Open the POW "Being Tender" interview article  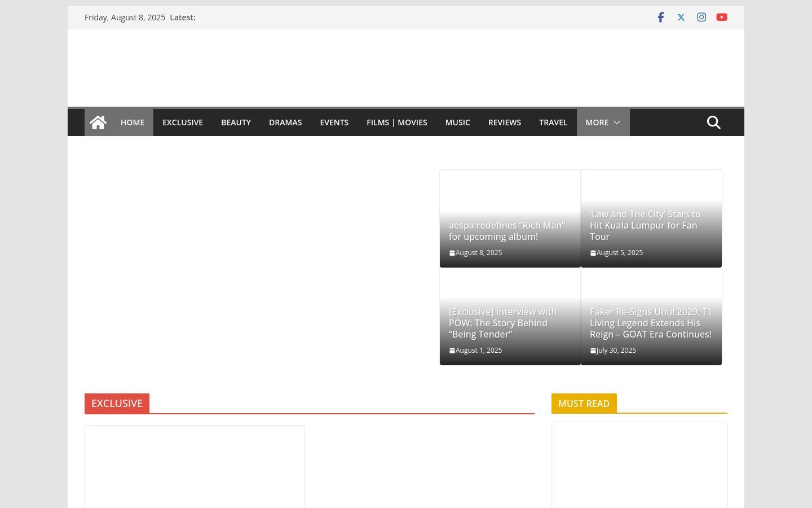(x=502, y=323)
